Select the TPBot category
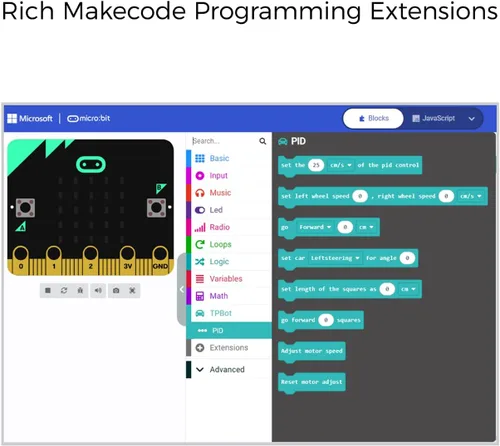 pos(228,313)
